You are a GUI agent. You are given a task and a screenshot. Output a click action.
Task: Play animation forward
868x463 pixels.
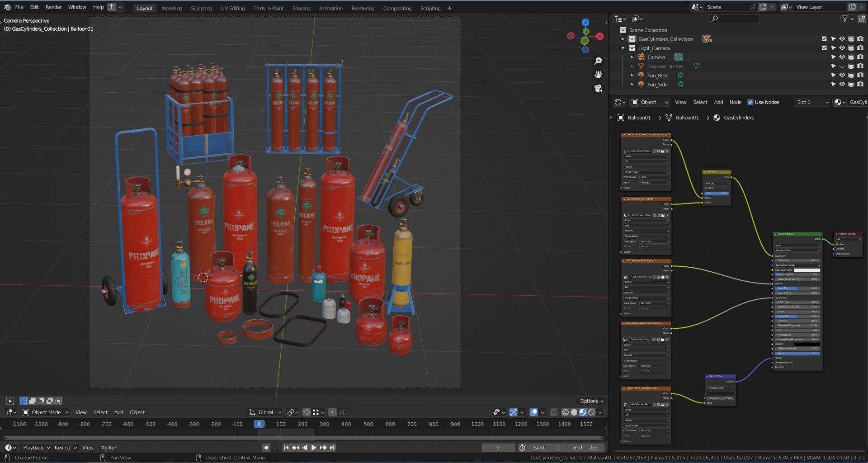pos(313,448)
